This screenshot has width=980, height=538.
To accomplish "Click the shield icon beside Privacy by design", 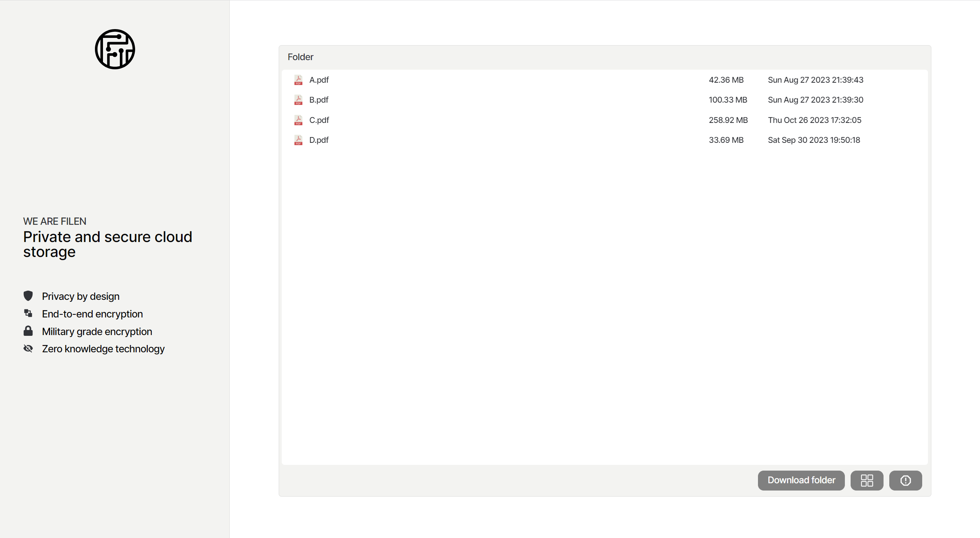I will [28, 296].
